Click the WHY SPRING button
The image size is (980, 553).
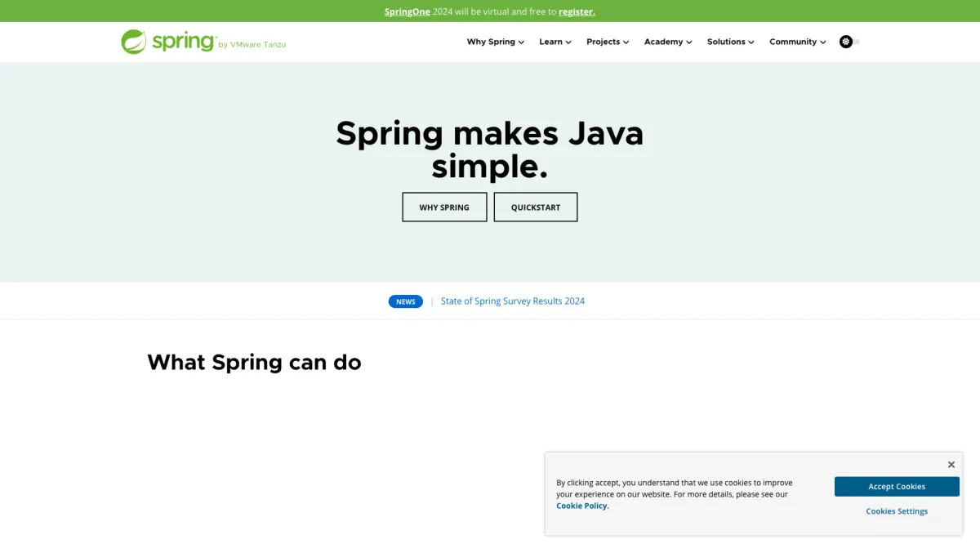(x=444, y=207)
